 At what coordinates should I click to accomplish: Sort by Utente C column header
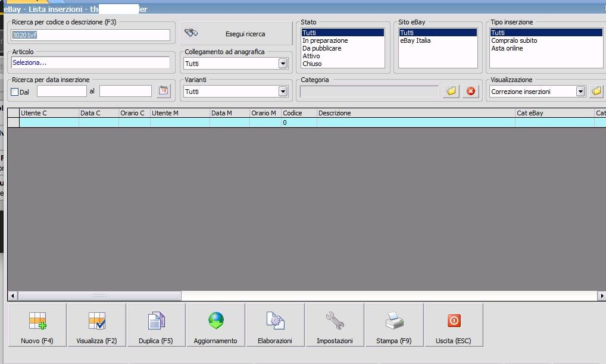[49, 113]
